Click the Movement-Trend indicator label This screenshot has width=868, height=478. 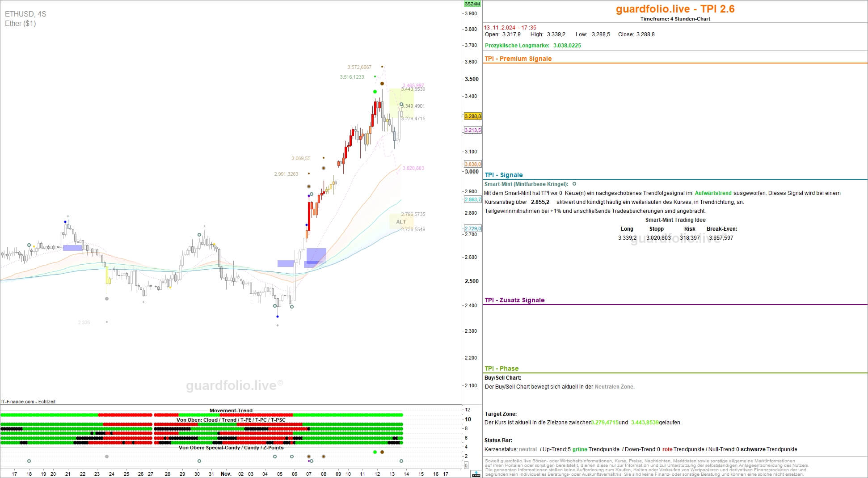click(x=231, y=410)
